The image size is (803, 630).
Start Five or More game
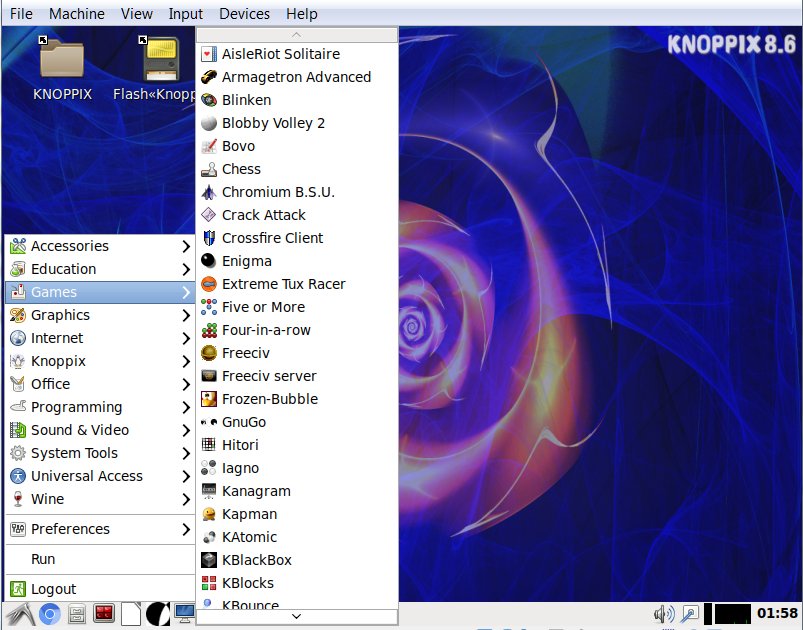297,307
